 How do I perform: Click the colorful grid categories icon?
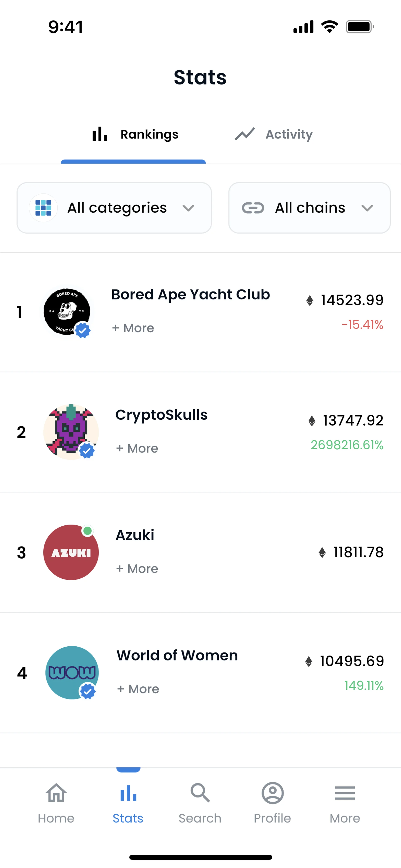point(43,208)
